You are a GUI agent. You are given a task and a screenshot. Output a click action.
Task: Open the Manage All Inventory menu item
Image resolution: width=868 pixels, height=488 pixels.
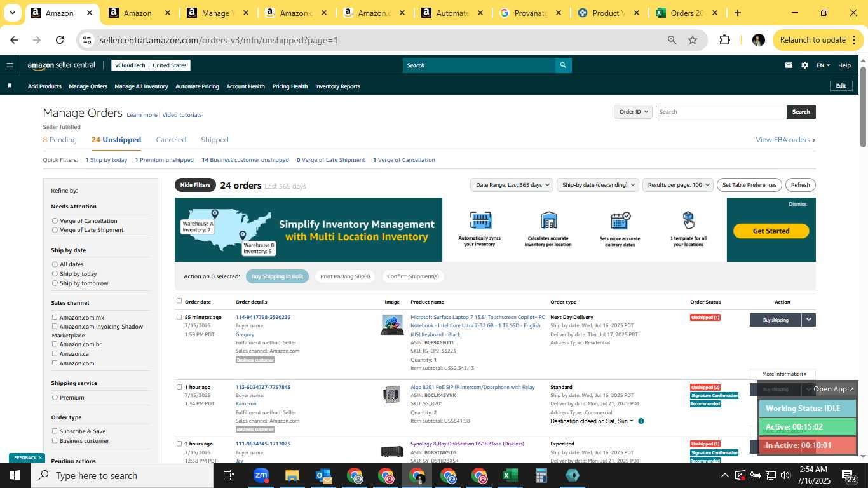point(141,86)
